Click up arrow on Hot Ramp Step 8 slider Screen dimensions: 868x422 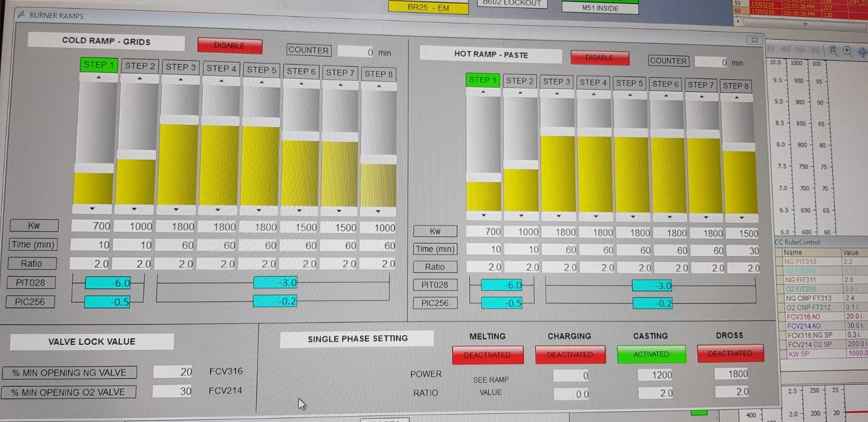737,98
